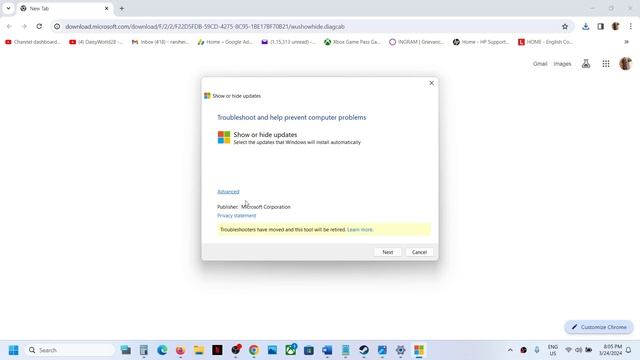Open Chrome profile avatar in toolbar
The height and width of the screenshot is (360, 640).
point(616,27)
